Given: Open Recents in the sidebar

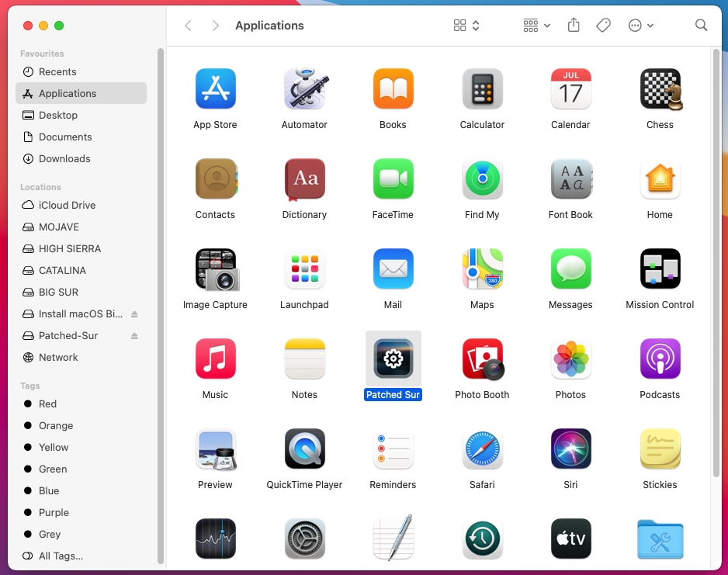Looking at the screenshot, I should 81,72.
